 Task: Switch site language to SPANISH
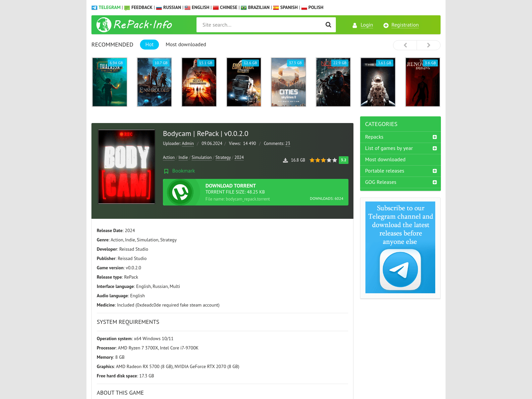pos(289,8)
